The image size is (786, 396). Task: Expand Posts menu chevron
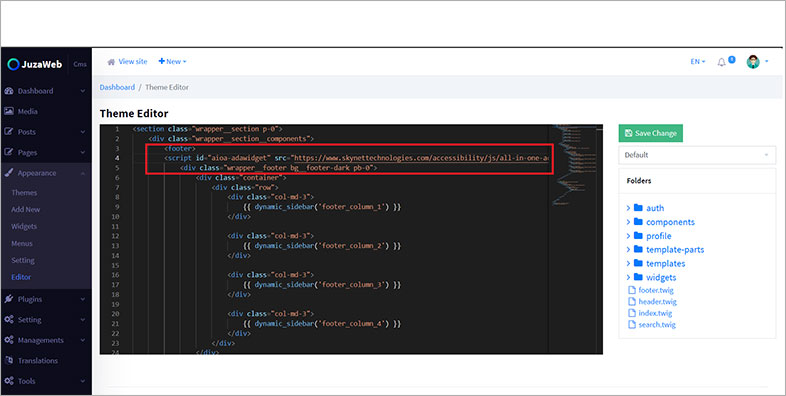(83, 132)
